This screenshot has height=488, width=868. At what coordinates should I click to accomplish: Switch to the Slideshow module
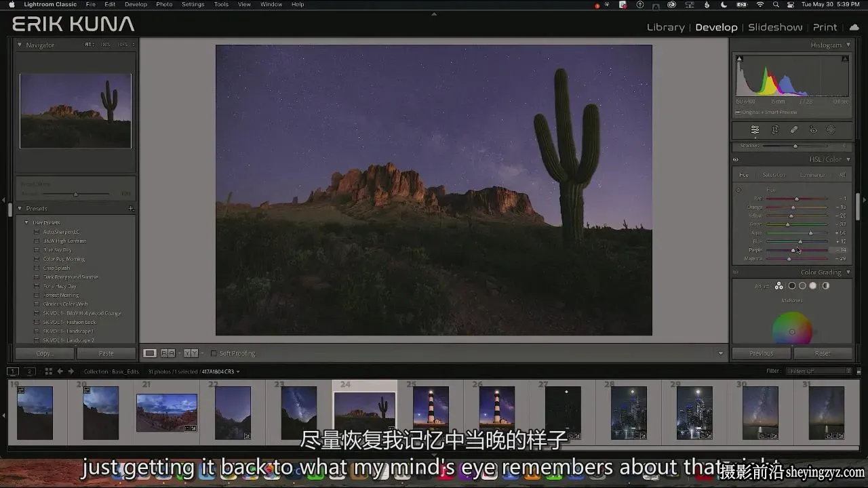coord(775,27)
